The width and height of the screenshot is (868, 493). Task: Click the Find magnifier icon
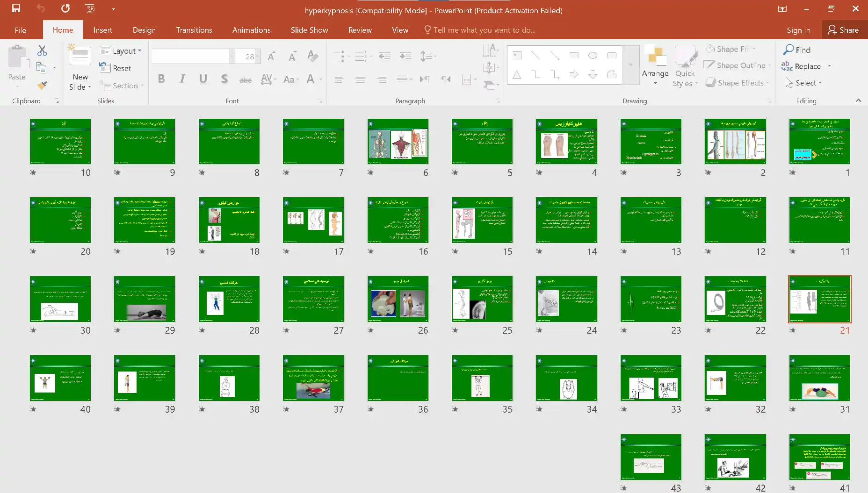(789, 49)
